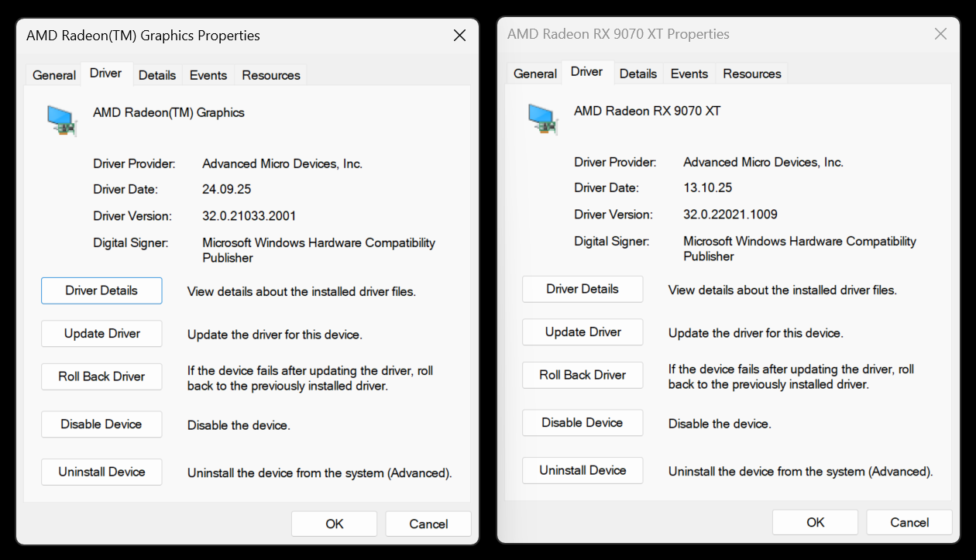Click driver date 24.09.25

coord(227,189)
